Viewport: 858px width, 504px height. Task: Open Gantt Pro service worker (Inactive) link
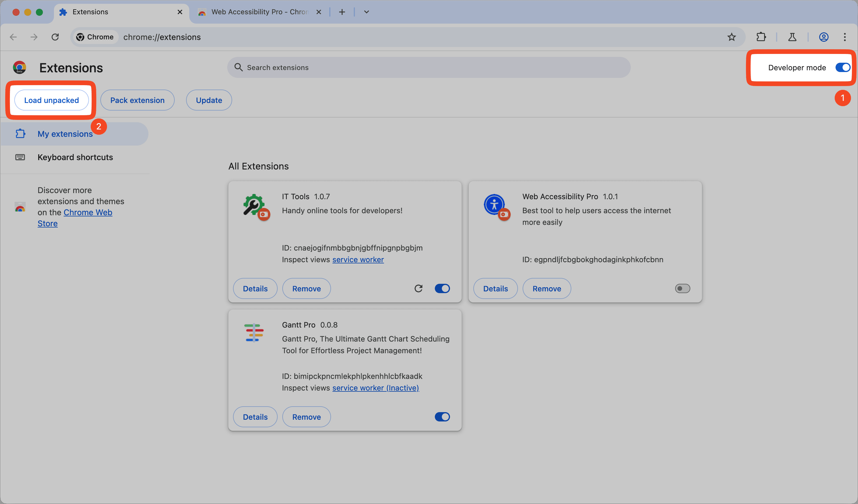(x=376, y=388)
